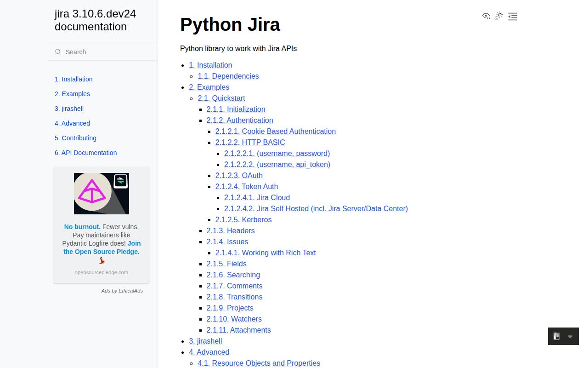Viewport: 588px width, 368px height.
Task: Open 2.1.8. Transitions section
Action: click(235, 297)
